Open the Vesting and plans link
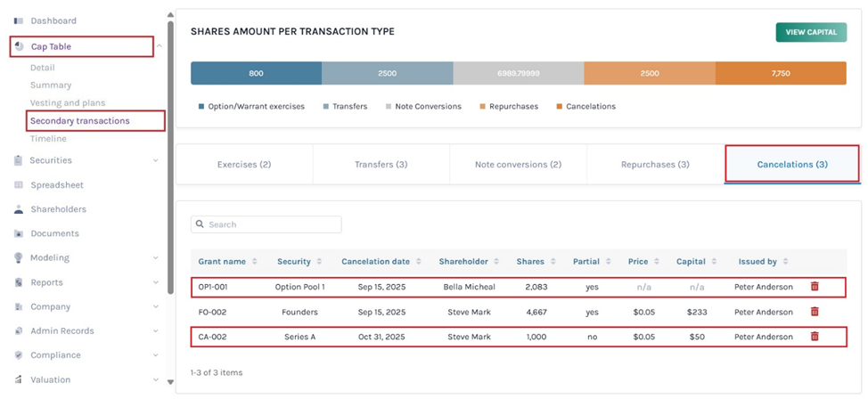868x399 pixels. [x=67, y=103]
